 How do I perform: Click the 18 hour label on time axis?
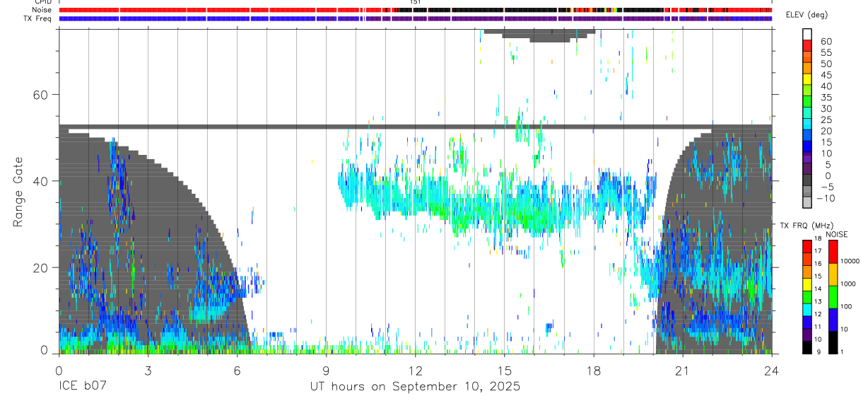pos(593,369)
